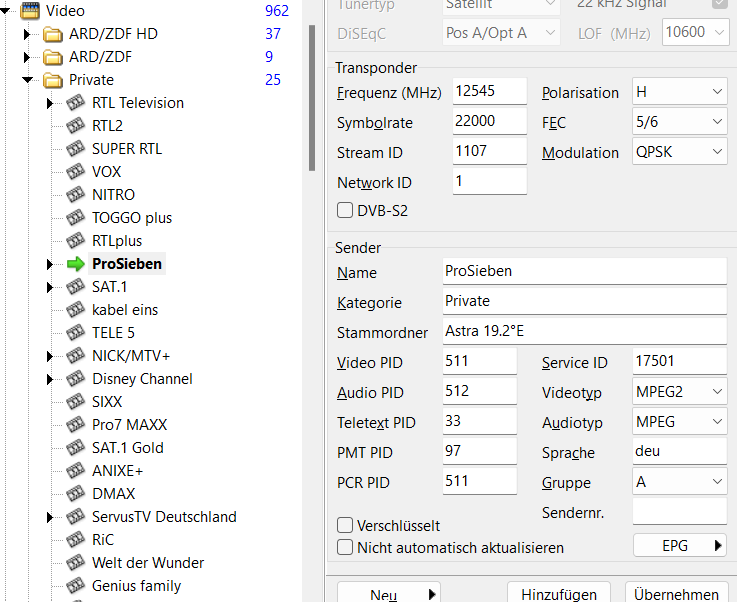Viewport: 737px width, 602px height.
Task: Open the EPG button menu
Action: (x=679, y=546)
